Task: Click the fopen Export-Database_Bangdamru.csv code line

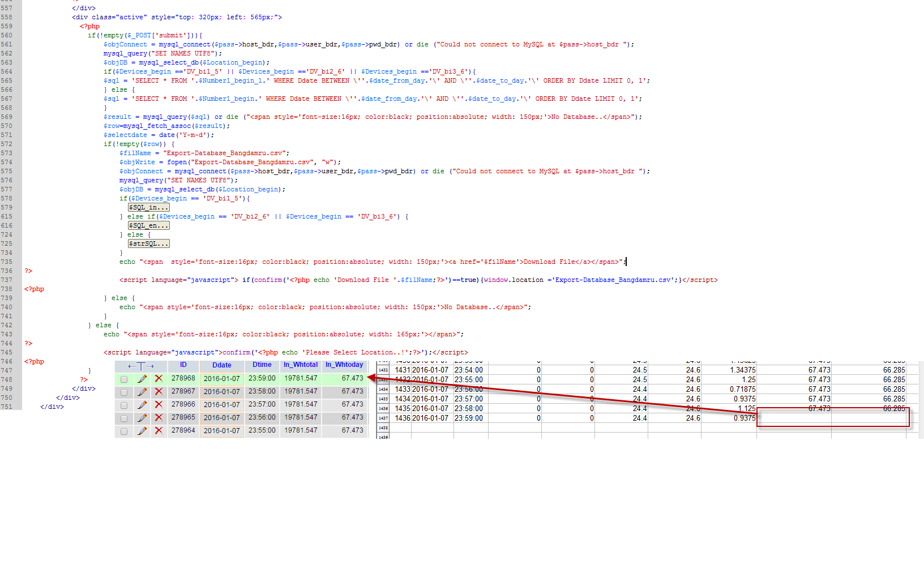Action: pos(230,162)
